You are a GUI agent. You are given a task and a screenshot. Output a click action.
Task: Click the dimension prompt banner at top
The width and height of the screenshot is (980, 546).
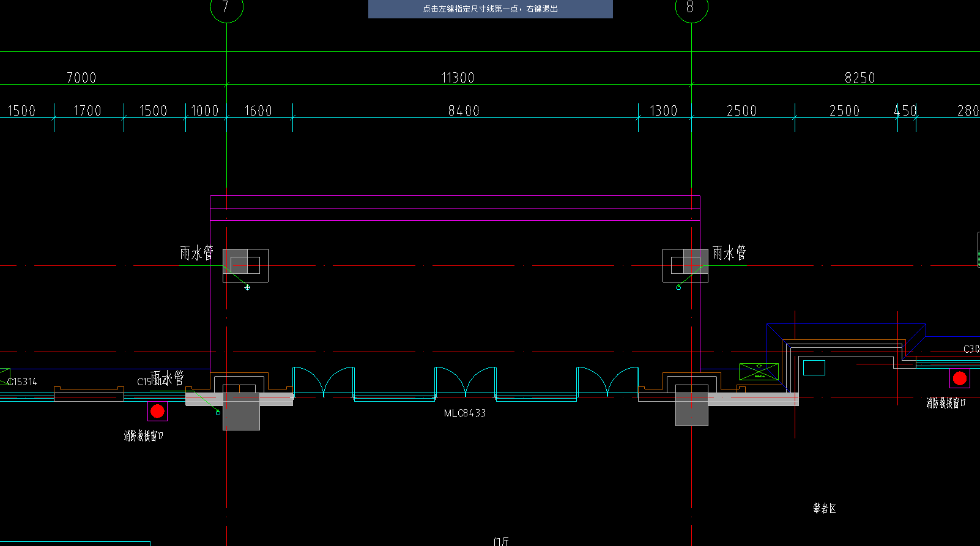(490, 9)
